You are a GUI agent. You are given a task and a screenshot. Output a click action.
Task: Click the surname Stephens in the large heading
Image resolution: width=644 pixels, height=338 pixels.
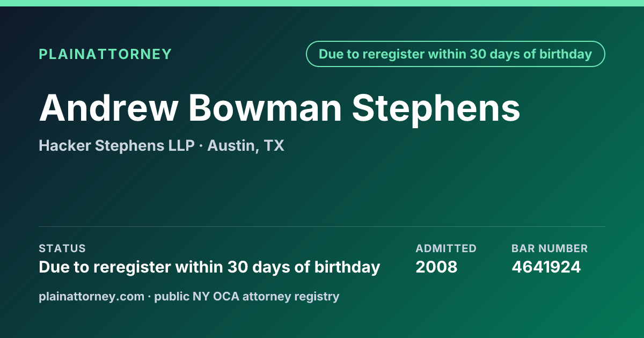tap(436, 109)
